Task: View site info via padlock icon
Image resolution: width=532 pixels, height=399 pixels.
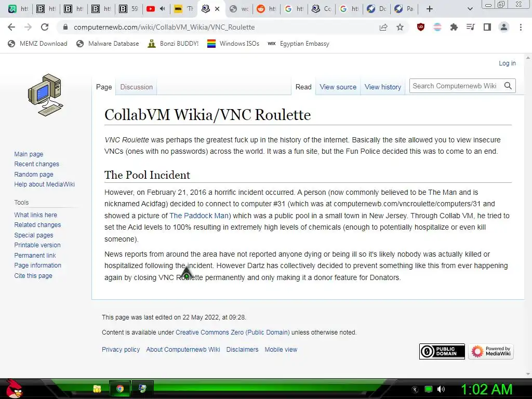Action: pyautogui.click(x=65, y=27)
